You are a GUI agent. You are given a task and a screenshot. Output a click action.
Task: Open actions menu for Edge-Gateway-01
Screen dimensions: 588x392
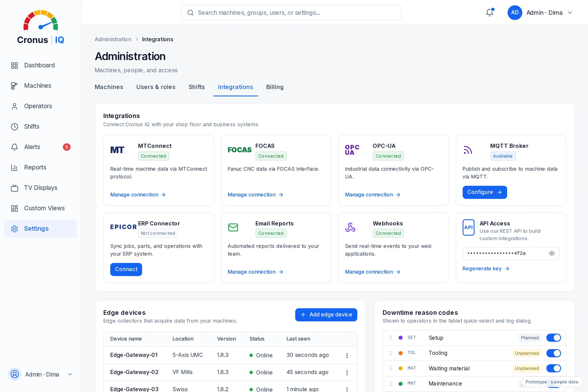tap(347, 355)
